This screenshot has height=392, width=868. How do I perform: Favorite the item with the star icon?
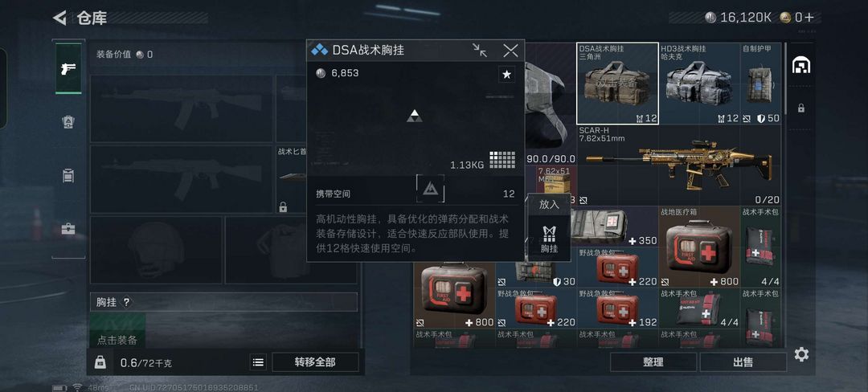[x=506, y=74]
